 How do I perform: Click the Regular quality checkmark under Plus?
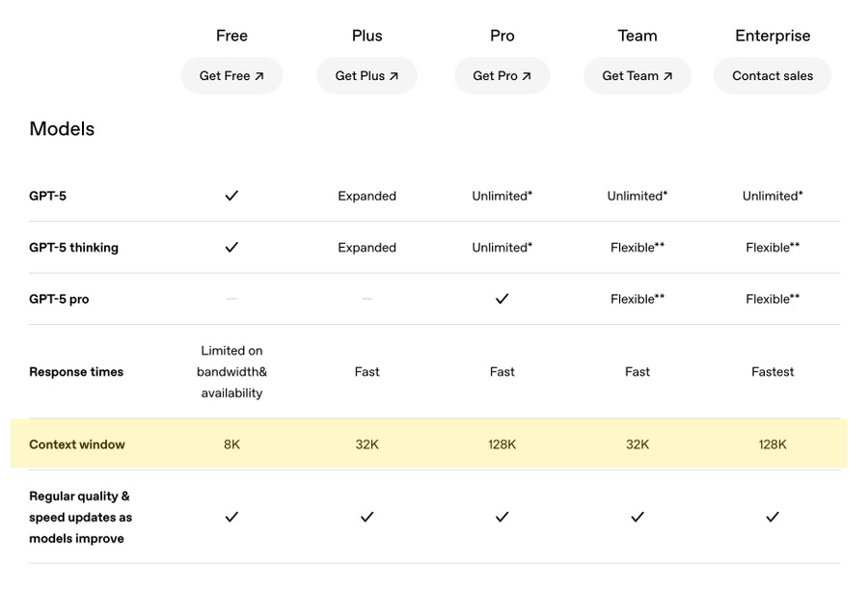click(366, 518)
